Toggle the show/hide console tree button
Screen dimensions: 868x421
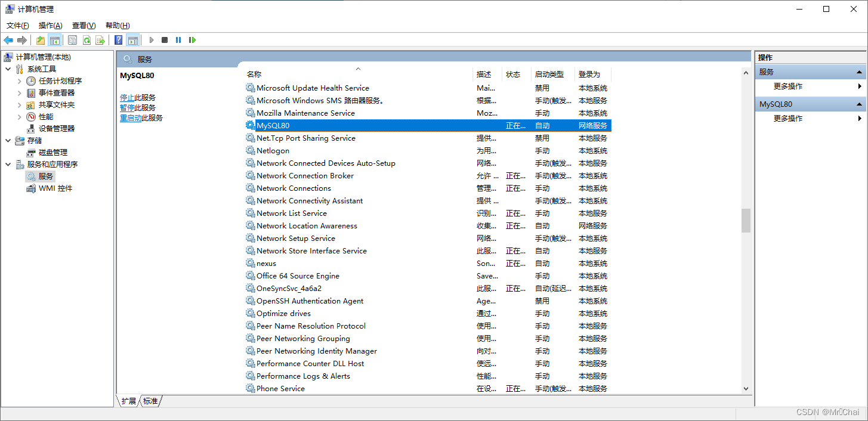click(x=55, y=40)
